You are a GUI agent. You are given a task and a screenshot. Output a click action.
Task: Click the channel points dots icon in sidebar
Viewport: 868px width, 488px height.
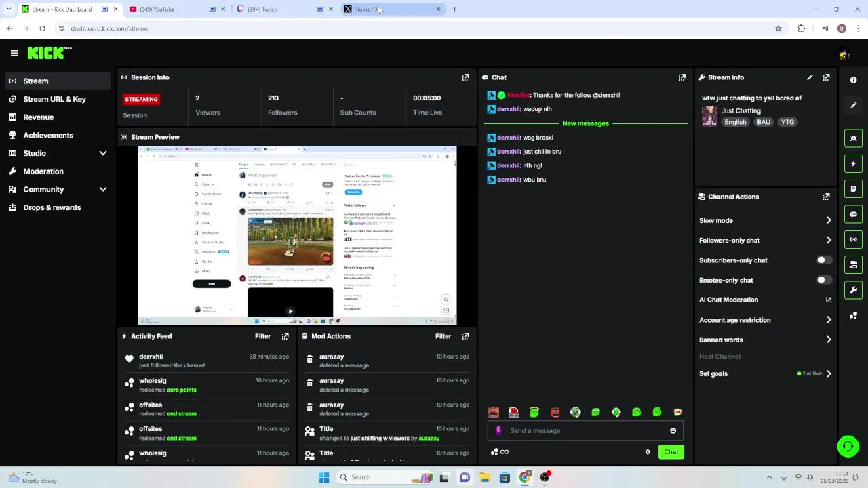coord(853,316)
